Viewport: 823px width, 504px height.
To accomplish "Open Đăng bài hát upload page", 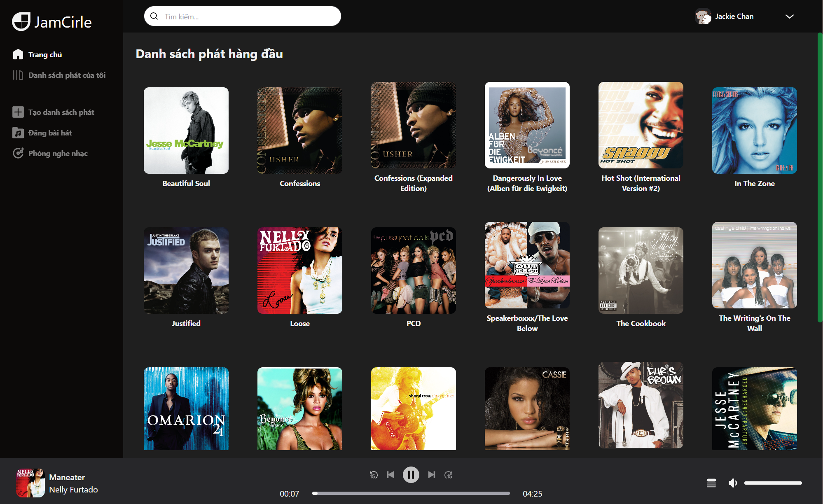I will click(x=50, y=133).
